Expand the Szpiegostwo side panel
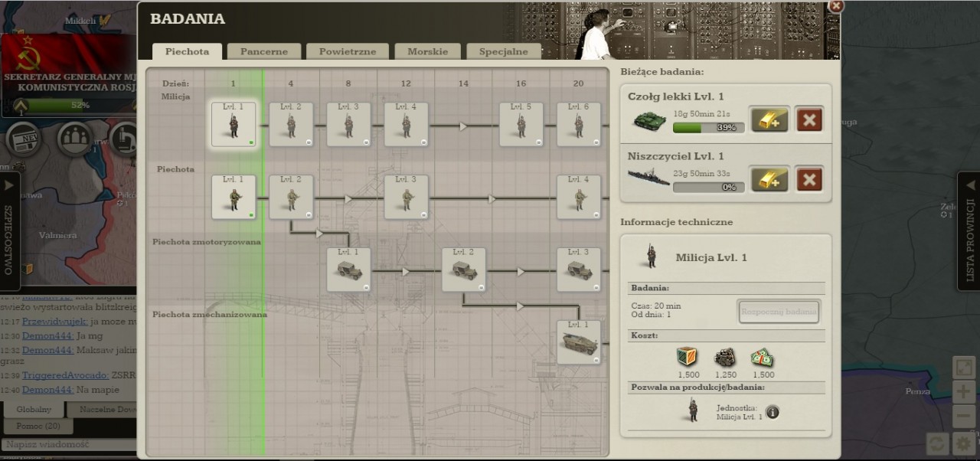This screenshot has width=980, height=461. [8, 233]
